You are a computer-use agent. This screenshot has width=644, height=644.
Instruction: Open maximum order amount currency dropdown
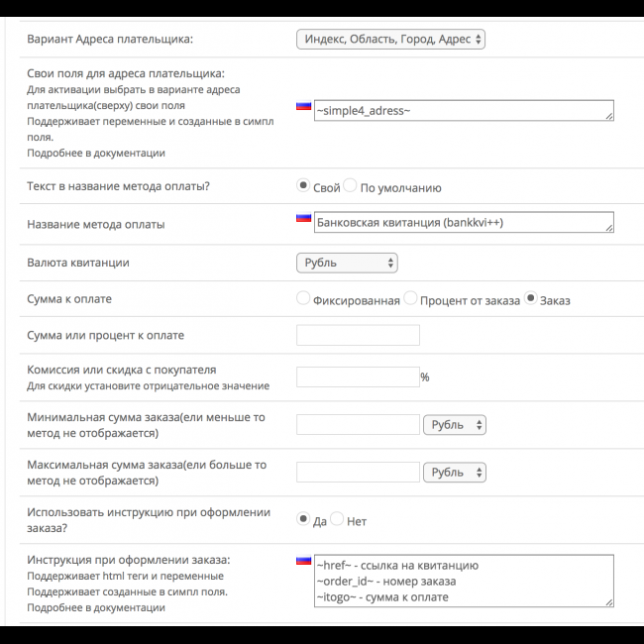tap(454, 473)
